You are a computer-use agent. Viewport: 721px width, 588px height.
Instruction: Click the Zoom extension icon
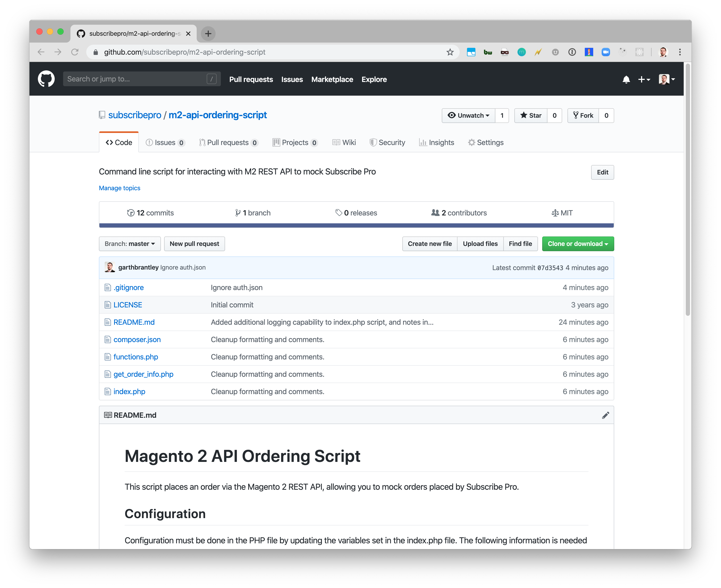click(605, 52)
